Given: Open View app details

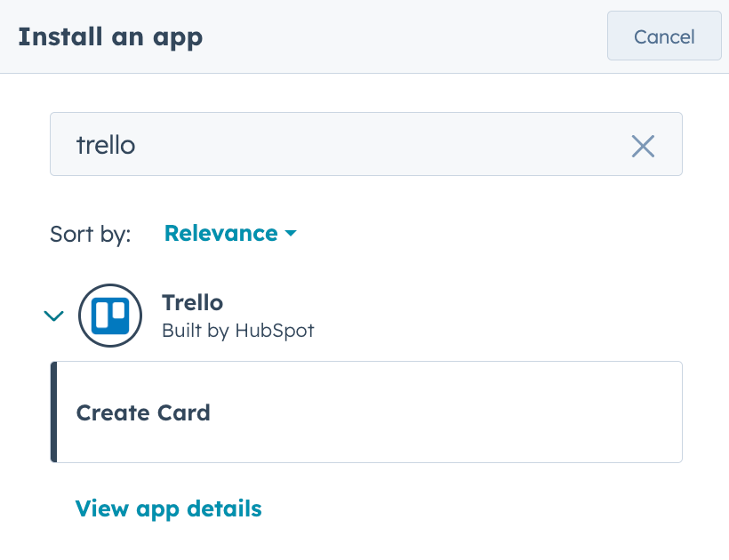Looking at the screenshot, I should pyautogui.click(x=168, y=508).
